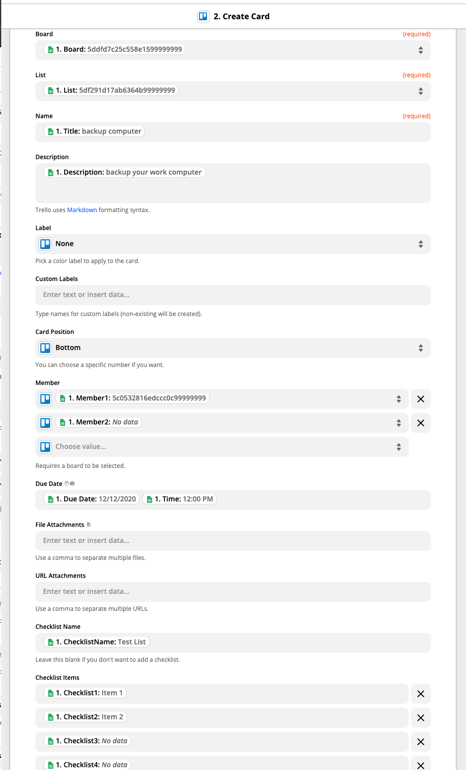This screenshot has width=466, height=770.
Task: Remove the Member2 No data entry
Action: [420, 423]
